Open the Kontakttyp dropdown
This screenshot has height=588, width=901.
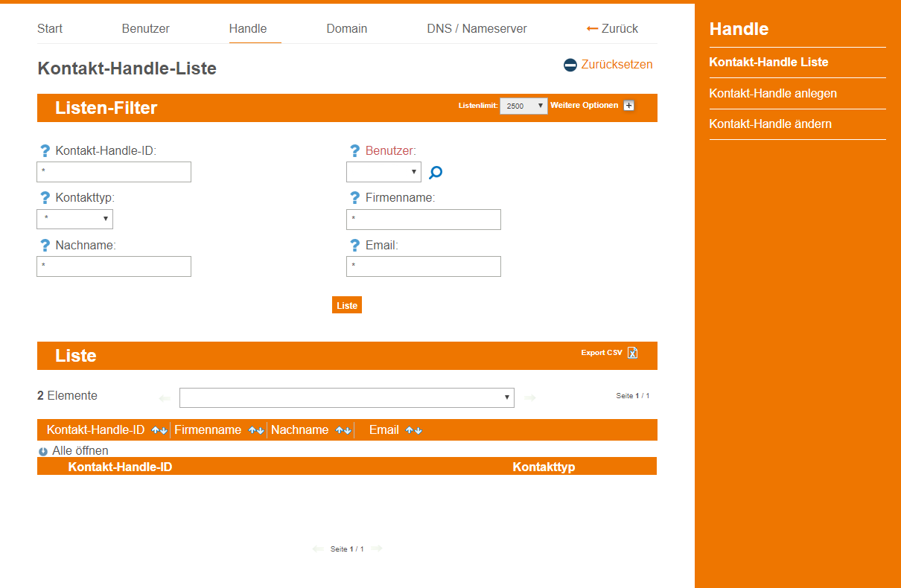tap(74, 219)
